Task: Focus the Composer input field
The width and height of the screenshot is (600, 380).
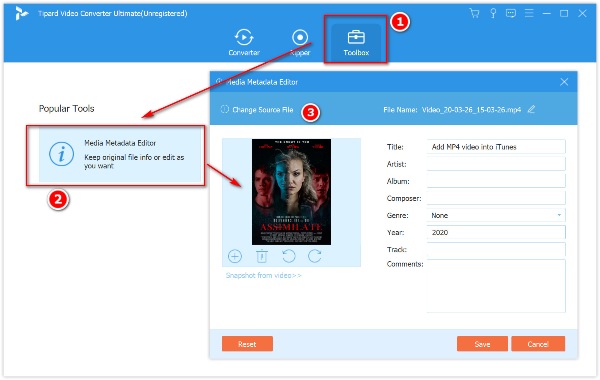Action: pos(496,198)
